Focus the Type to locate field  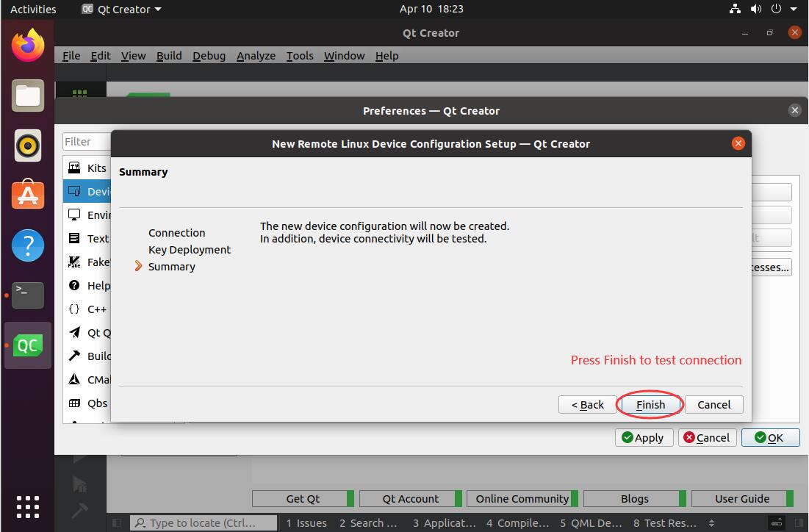(x=204, y=522)
